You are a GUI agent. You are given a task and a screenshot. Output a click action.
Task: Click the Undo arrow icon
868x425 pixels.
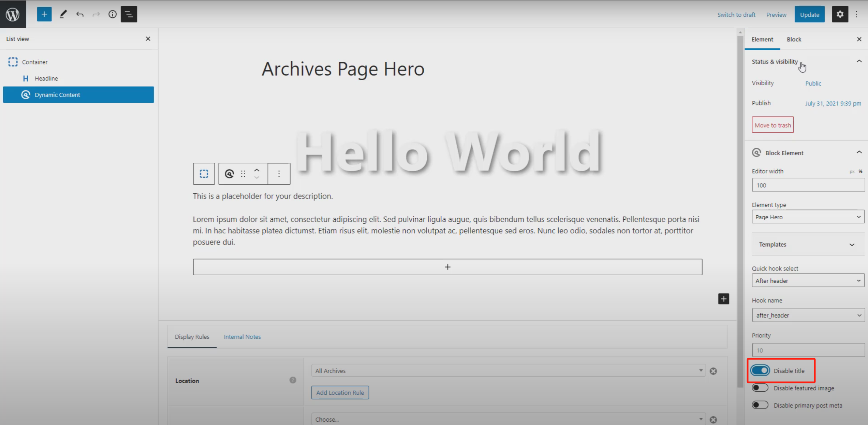[x=79, y=14]
